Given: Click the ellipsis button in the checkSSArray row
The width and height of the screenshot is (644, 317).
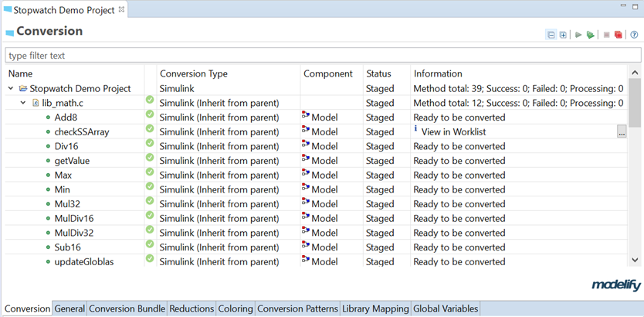Looking at the screenshot, I should click(622, 132).
